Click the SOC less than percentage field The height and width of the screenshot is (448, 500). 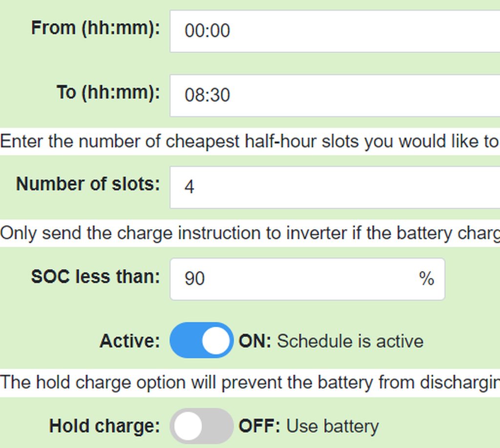click(x=293, y=279)
